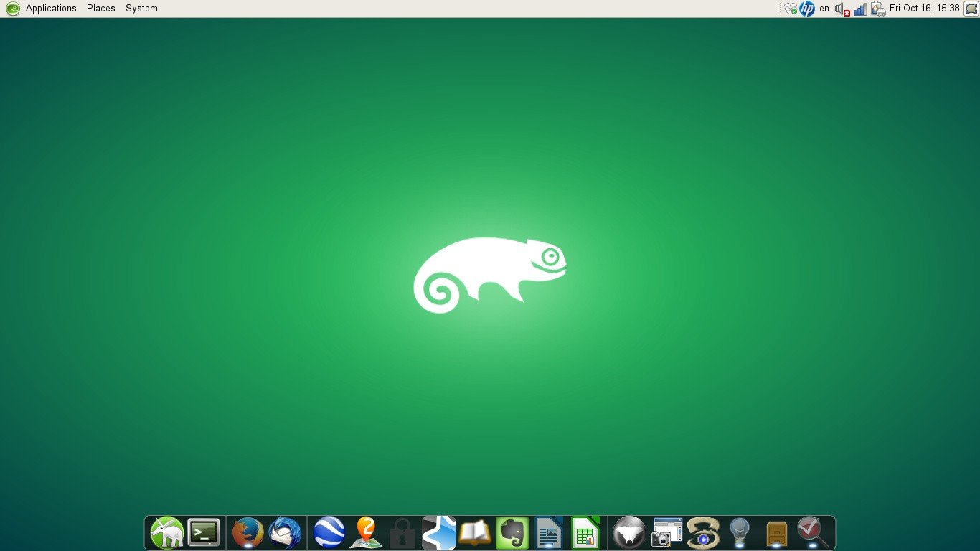The image size is (980, 551).
Task: Open the clock showing Fri Oct 16
Action: 925,8
